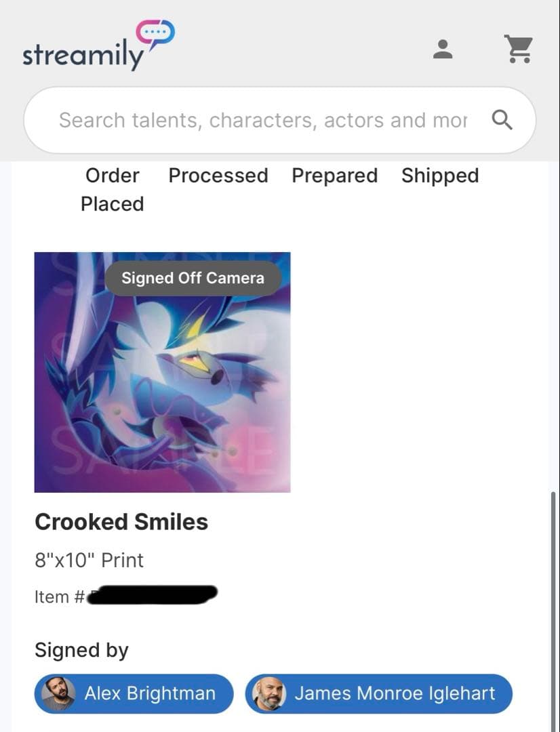Image resolution: width=560 pixels, height=732 pixels.
Task: Click the Signed Off Camera badge
Action: tap(193, 277)
